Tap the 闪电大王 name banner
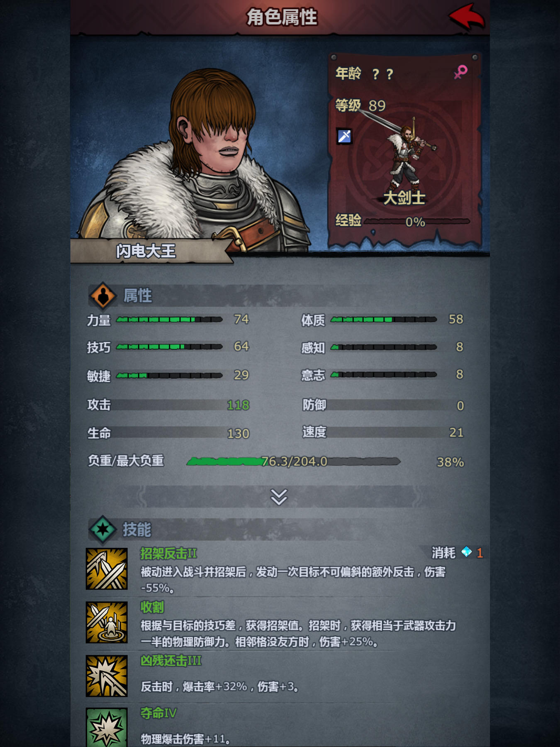Viewport: 560px width, 747px height. click(146, 251)
